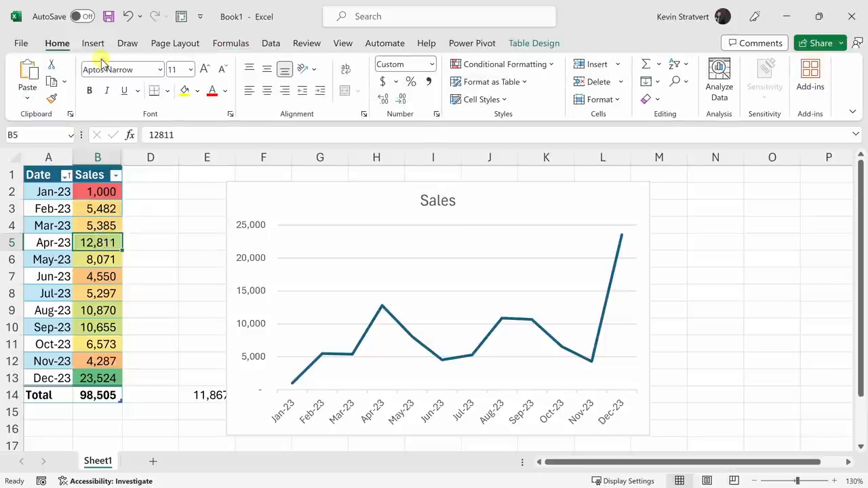
Task: Open the Table Design tab
Action: click(x=534, y=43)
